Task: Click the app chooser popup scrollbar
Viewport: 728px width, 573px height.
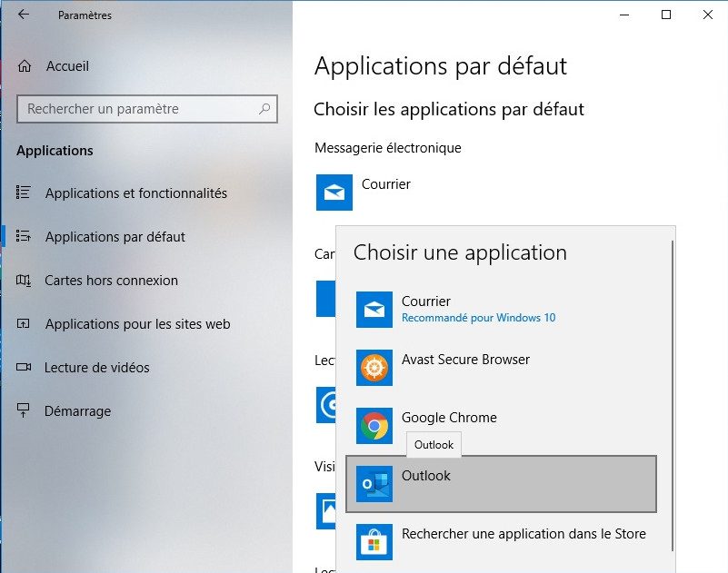Action: click(673, 394)
